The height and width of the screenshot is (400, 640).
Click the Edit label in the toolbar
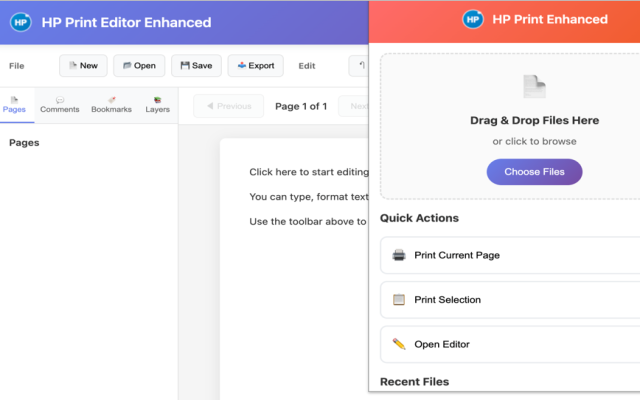pos(307,66)
